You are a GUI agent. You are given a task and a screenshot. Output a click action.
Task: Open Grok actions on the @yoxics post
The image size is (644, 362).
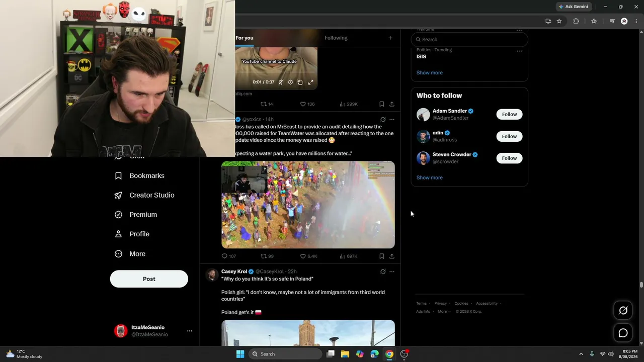[383, 120]
